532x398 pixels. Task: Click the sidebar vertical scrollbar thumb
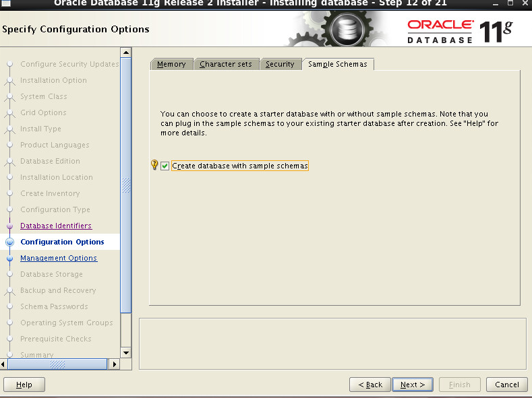click(126, 185)
